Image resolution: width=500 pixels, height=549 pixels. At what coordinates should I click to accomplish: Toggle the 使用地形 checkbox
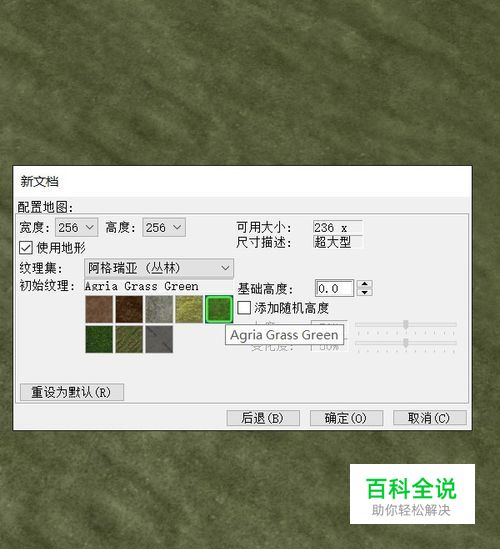(26, 248)
